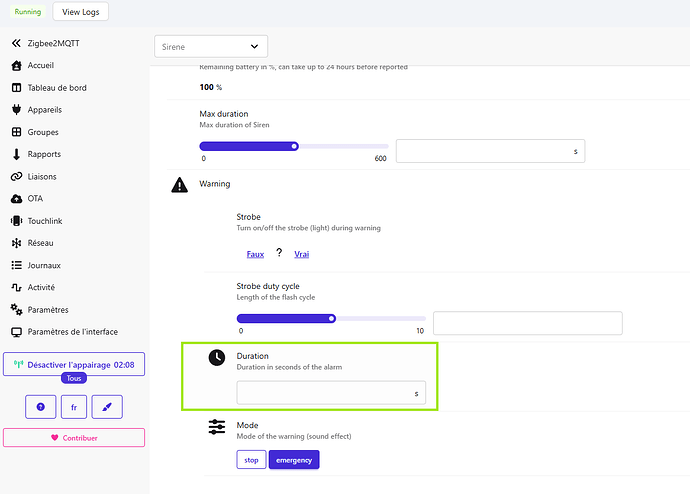Viewport: 690px width, 494px height.
Task: Open the Appareils list
Action: click(44, 110)
